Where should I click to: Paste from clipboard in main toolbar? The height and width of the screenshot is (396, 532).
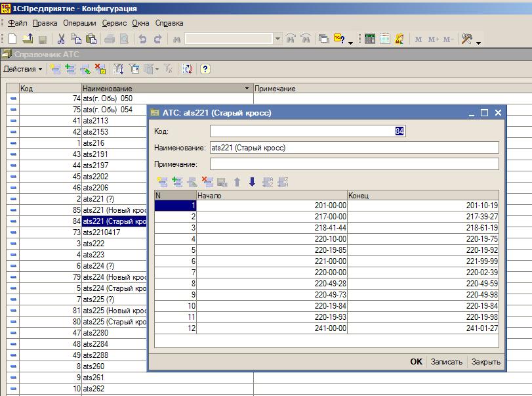[x=91, y=39]
